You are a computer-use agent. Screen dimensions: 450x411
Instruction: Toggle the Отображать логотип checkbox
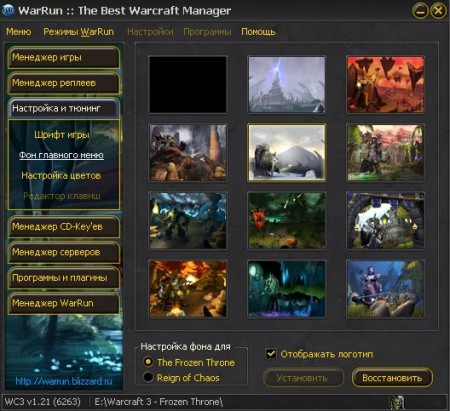click(271, 354)
